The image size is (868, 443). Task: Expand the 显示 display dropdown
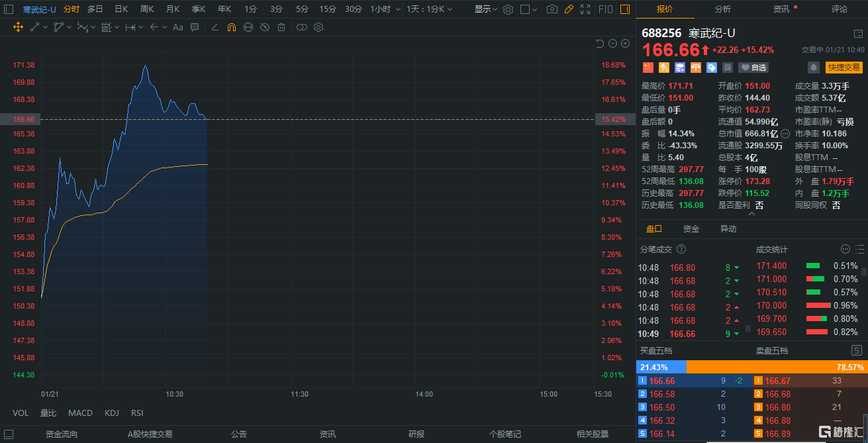(487, 9)
